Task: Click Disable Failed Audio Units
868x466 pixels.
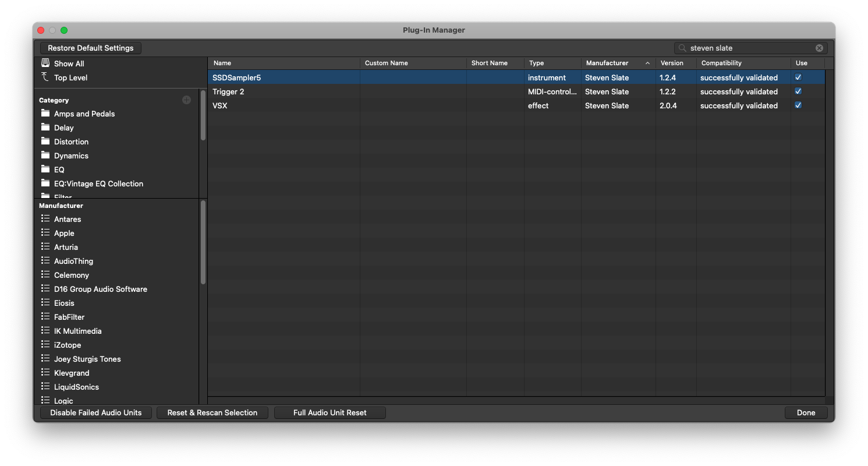Action: (96, 412)
